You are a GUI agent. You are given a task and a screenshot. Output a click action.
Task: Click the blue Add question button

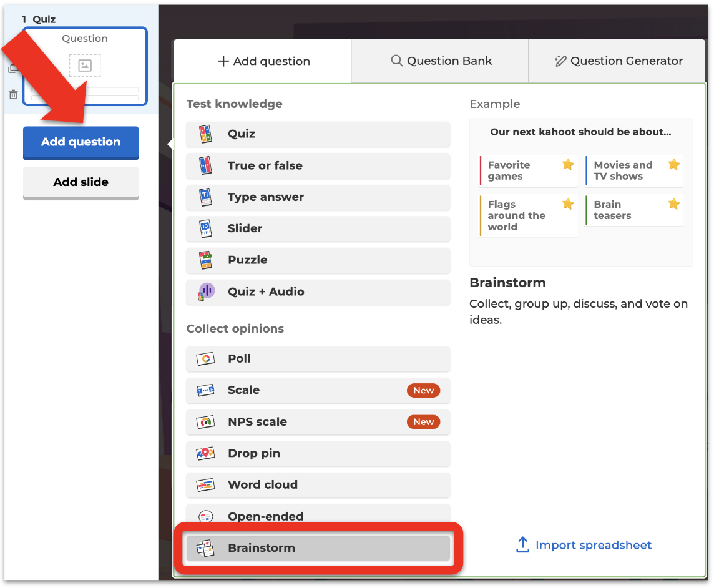tap(81, 142)
